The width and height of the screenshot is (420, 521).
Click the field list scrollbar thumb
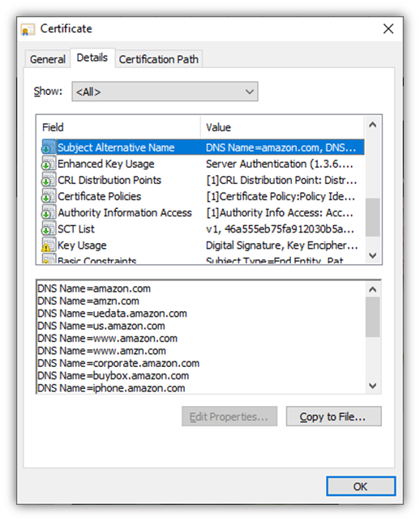373,217
